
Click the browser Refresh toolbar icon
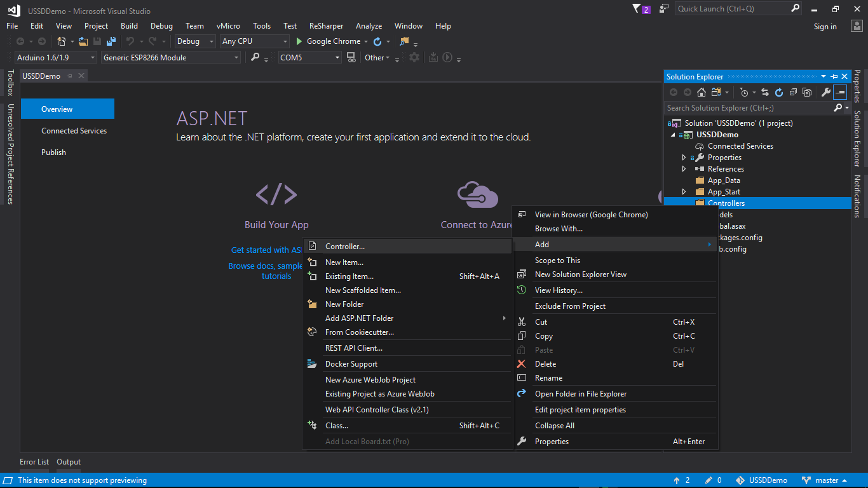[x=377, y=41]
